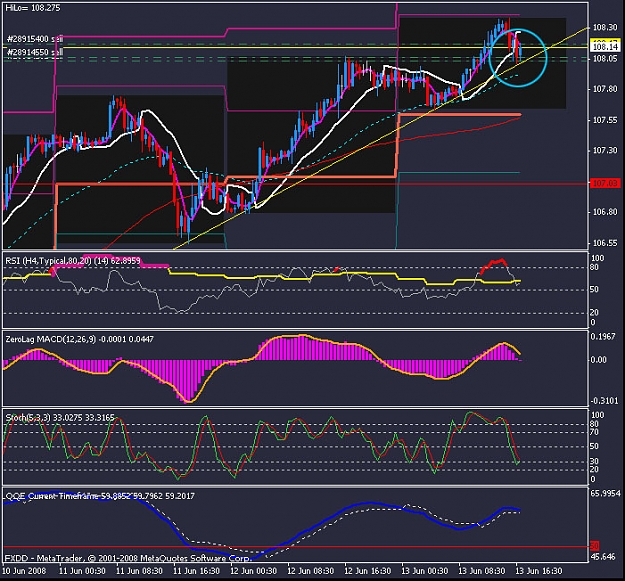Click the 13 Jun 16:30 time axis label

click(539, 571)
